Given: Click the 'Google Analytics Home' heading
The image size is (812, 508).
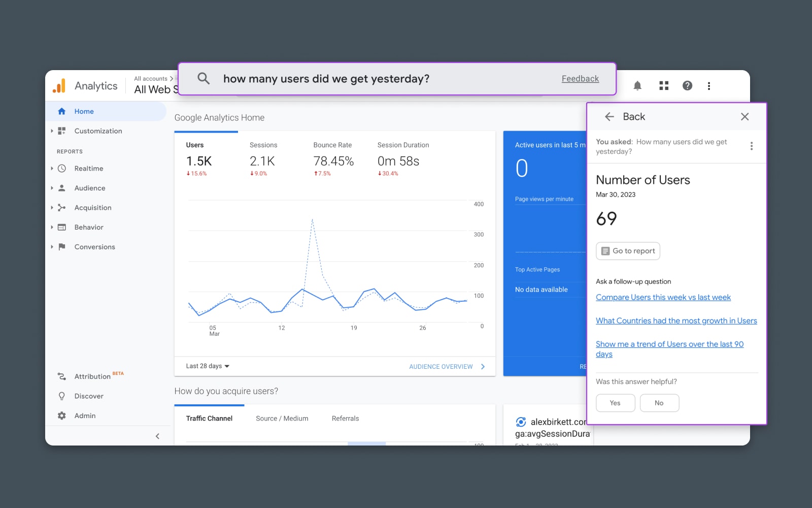Looking at the screenshot, I should [219, 118].
